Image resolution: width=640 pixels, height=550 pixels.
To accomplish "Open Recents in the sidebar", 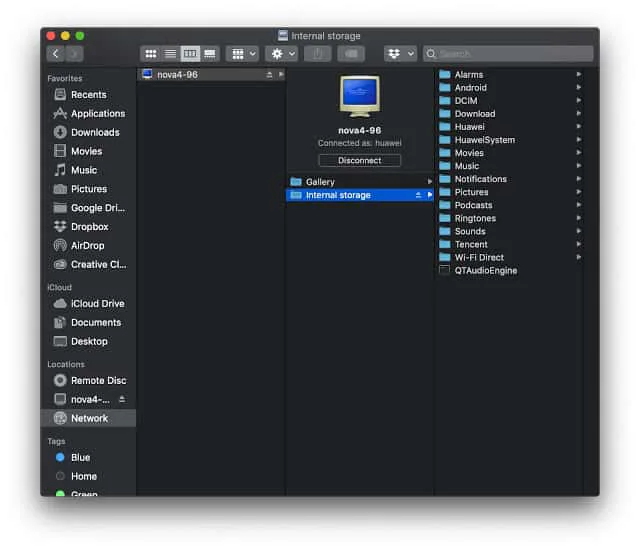I will (x=88, y=95).
